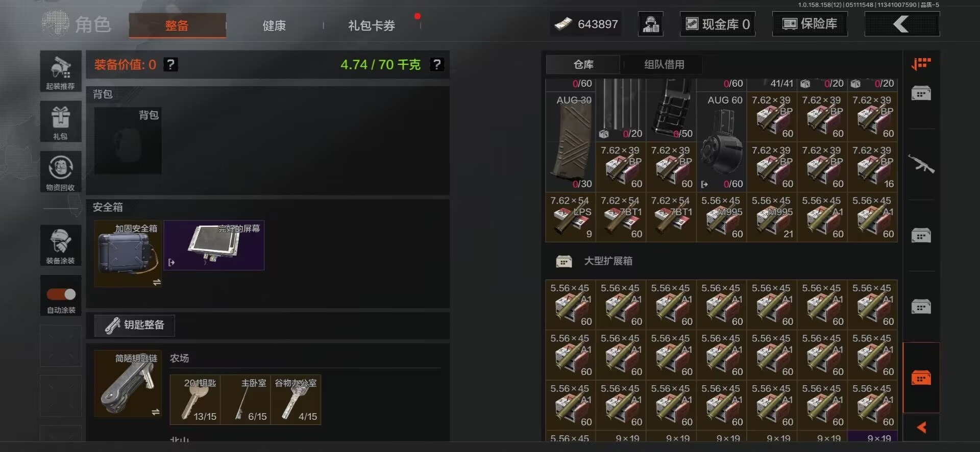Switch to the 组队借用 tab
980x452 pixels.
coord(664,65)
